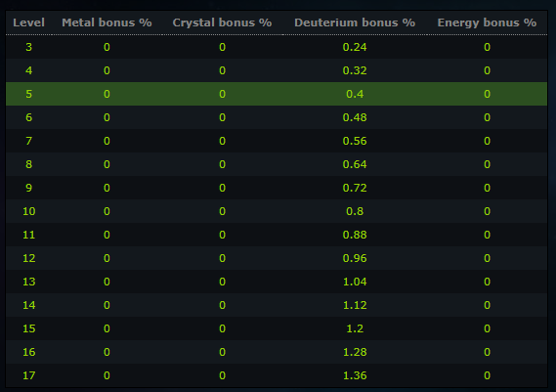
Task: Click the 0.72 deuterium bonus value
Action: 355,188
